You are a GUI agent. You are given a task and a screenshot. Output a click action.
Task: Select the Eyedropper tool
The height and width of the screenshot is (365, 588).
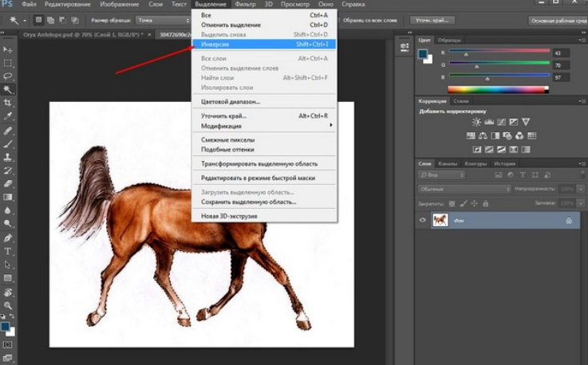click(7, 116)
